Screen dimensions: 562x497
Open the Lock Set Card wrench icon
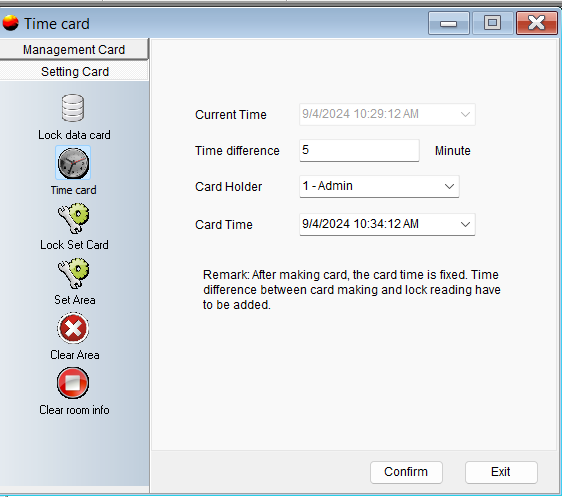pyautogui.click(x=73, y=218)
